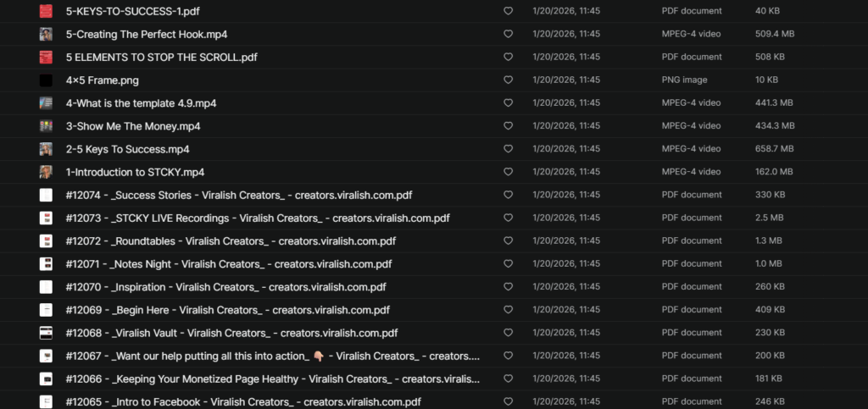Select file name 2-5 Keys To Success.mp4
868x409 pixels.
click(128, 149)
